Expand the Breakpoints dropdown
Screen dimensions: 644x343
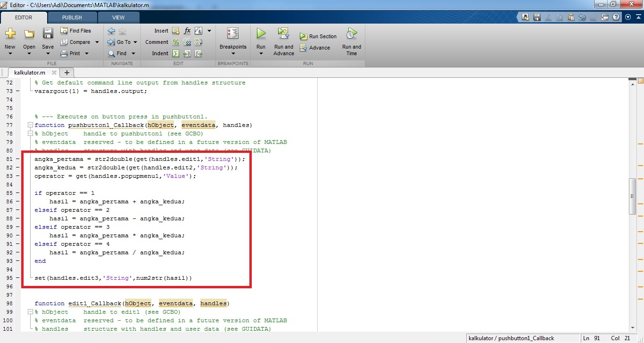(233, 53)
